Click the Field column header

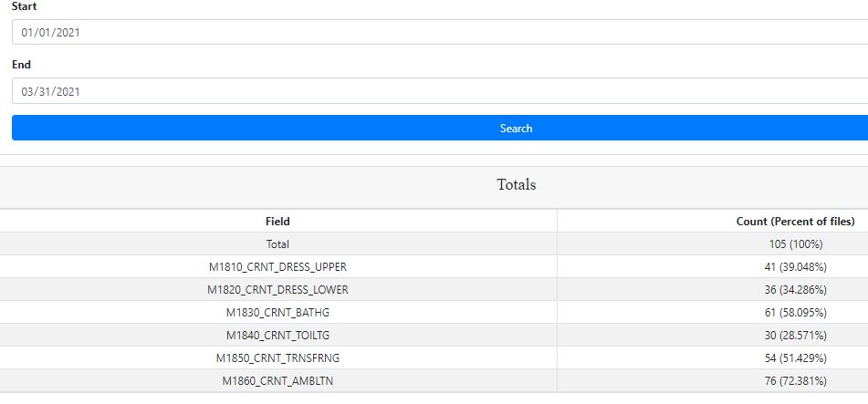pyautogui.click(x=277, y=222)
